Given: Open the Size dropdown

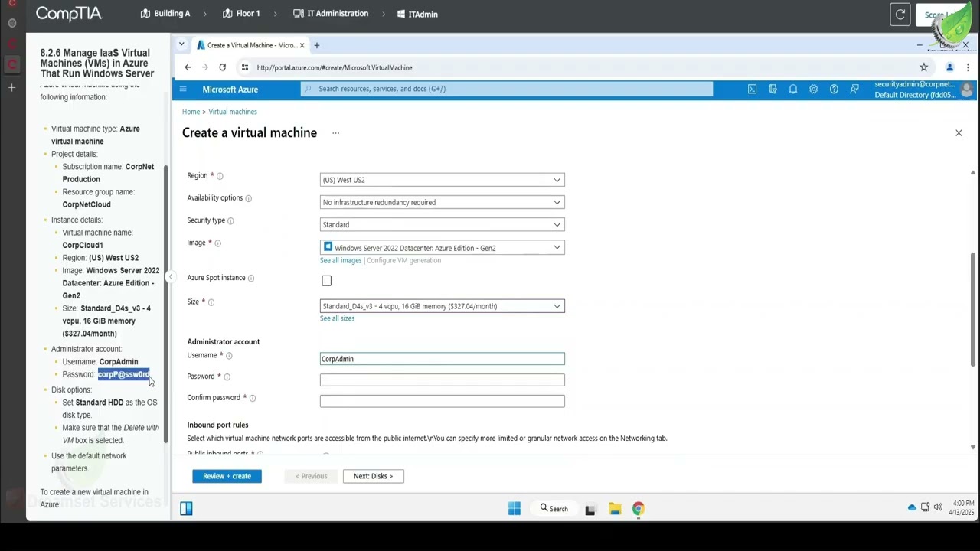Looking at the screenshot, I should click(443, 306).
